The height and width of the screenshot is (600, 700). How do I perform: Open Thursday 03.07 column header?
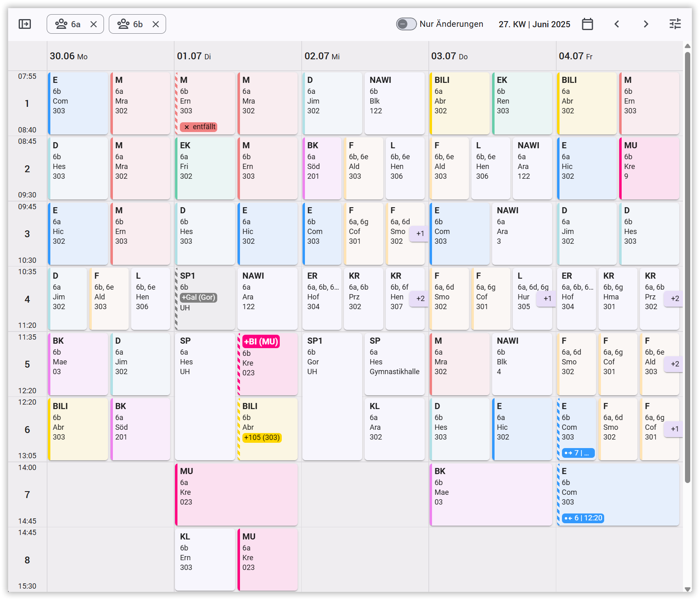492,56
